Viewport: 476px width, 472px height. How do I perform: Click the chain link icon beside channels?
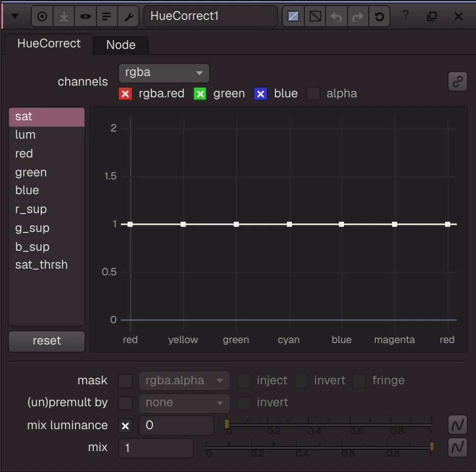pyautogui.click(x=458, y=82)
